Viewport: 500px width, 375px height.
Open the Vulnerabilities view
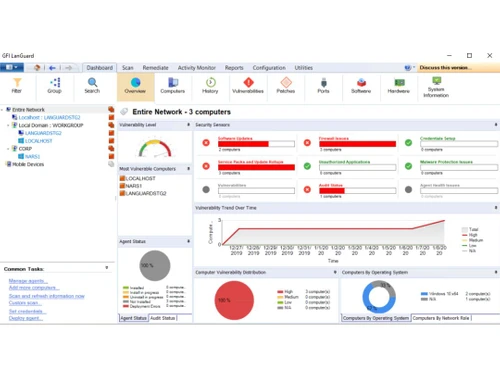click(x=248, y=86)
